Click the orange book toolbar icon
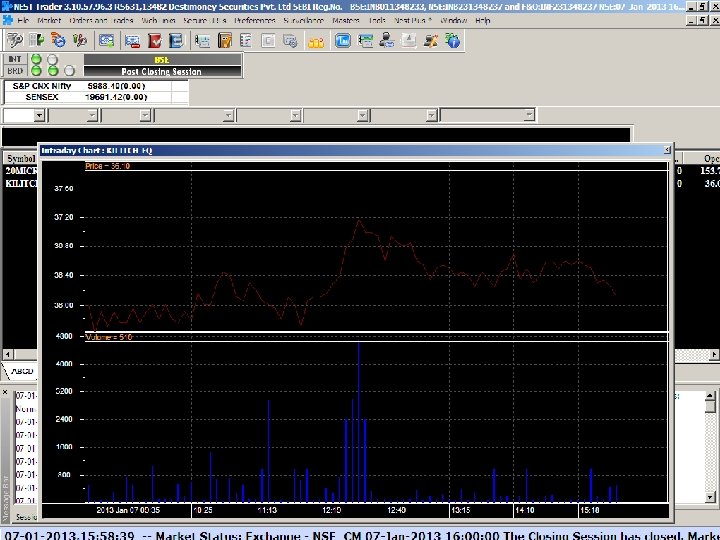The width and height of the screenshot is (720, 540). coord(225,41)
